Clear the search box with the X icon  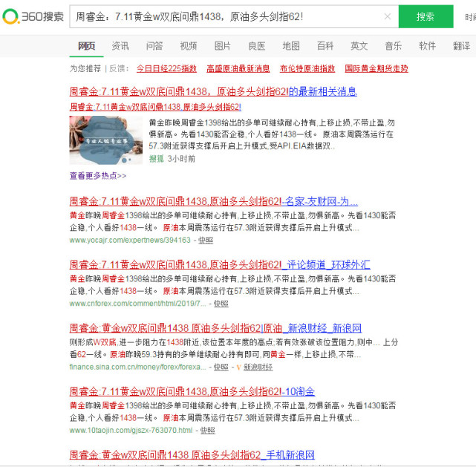tap(388, 16)
